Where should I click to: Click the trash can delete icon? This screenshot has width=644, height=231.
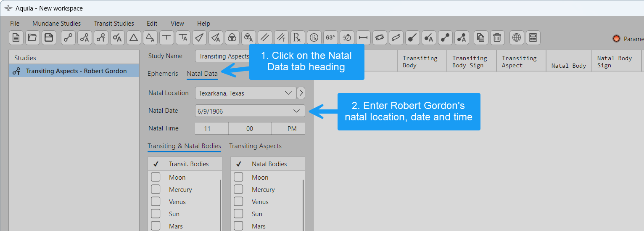(x=497, y=37)
